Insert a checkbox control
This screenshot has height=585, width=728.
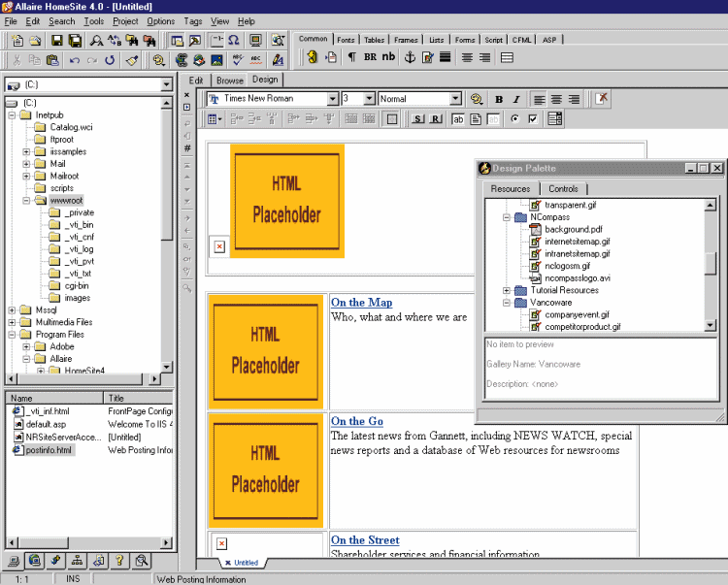click(533, 119)
